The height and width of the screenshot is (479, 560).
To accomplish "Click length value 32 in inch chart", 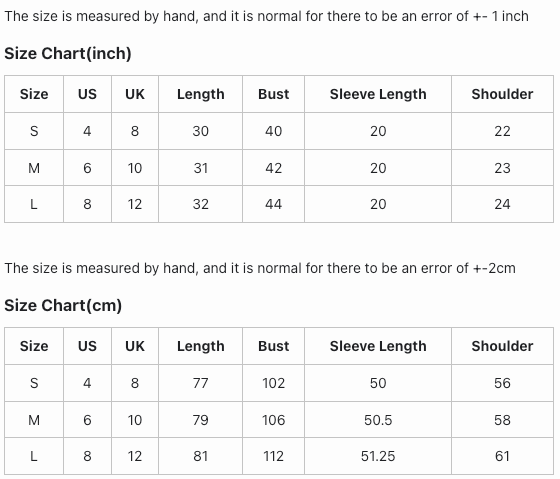I will [x=201, y=204].
